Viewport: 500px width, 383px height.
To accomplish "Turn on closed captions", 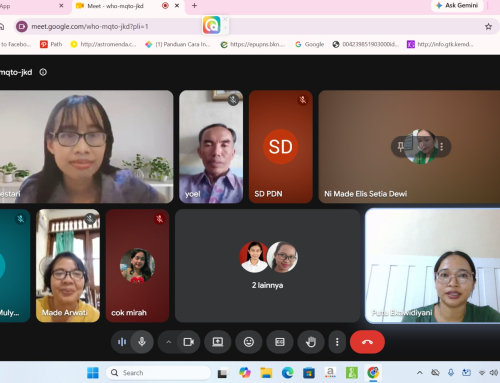I will coord(280,342).
